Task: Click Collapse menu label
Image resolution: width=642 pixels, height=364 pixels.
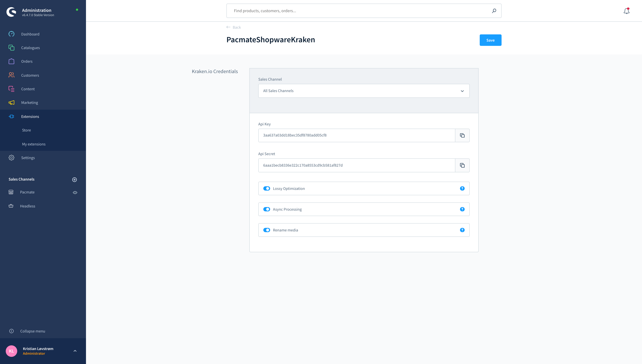Action: point(33,331)
